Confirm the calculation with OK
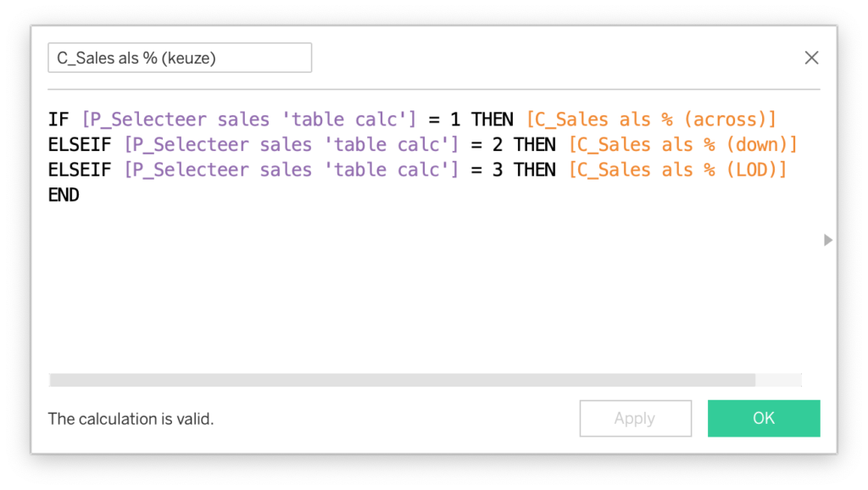Image resolution: width=868 pixels, height=490 pixels. click(x=764, y=418)
